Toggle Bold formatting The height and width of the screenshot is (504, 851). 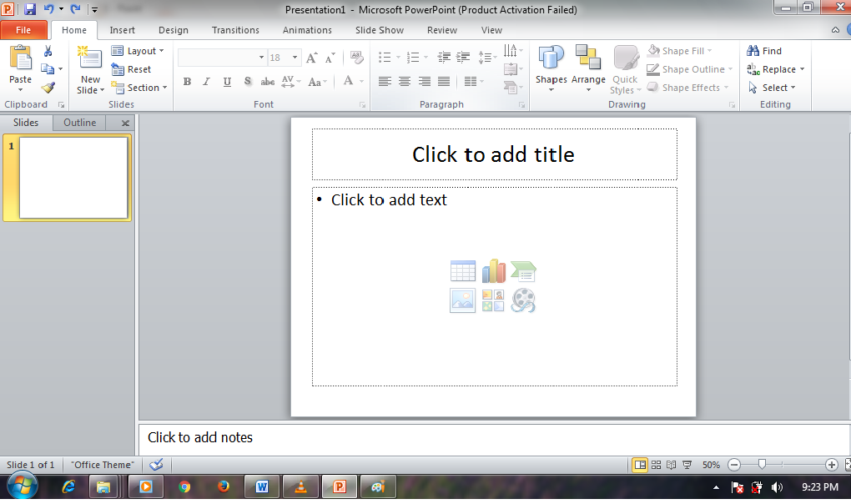pyautogui.click(x=187, y=82)
